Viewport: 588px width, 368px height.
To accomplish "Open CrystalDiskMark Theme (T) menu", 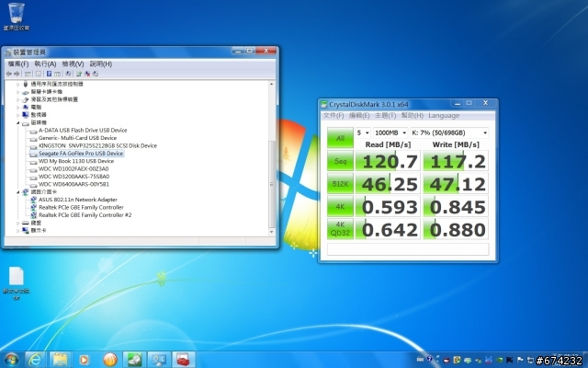I will point(385,116).
